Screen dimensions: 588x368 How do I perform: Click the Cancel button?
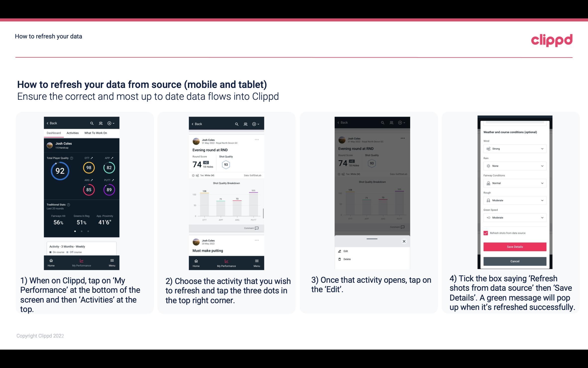(x=514, y=261)
